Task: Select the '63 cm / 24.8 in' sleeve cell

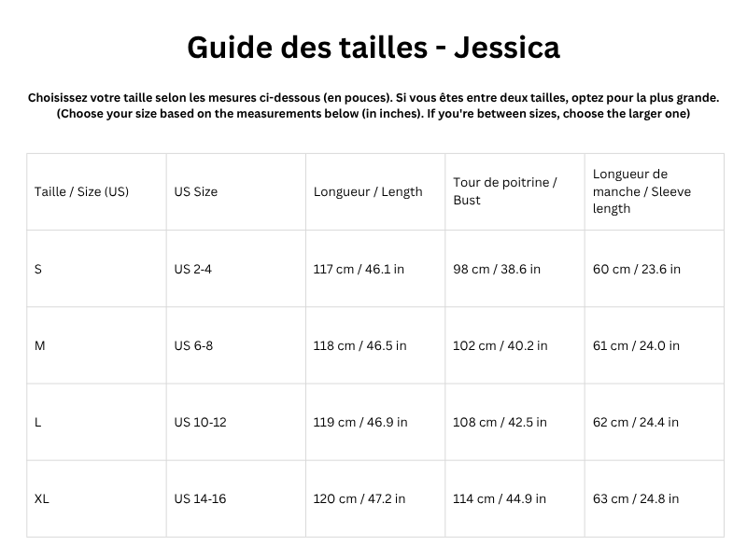Action: click(x=637, y=498)
